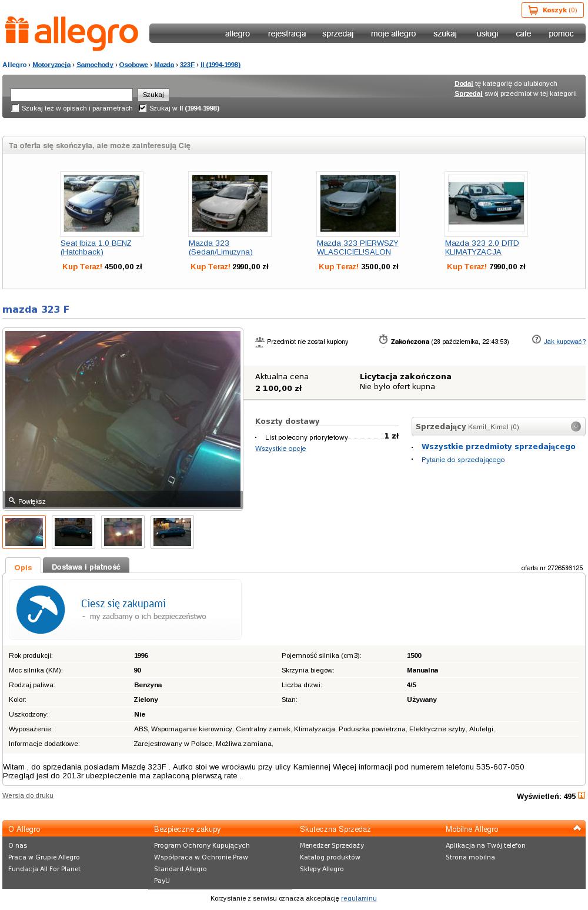Uncheck Szukaj w II (1994-1998) checkbox
588x910 pixels.
[143, 108]
